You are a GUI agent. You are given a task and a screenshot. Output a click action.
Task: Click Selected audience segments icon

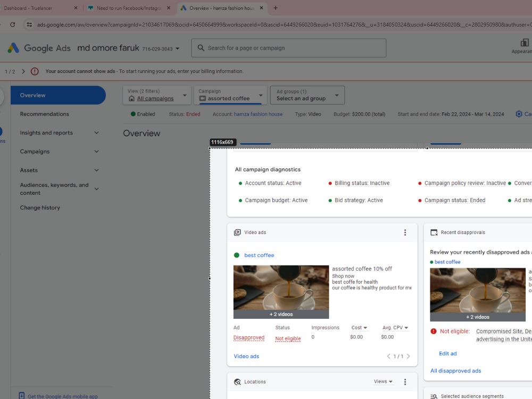434,396
